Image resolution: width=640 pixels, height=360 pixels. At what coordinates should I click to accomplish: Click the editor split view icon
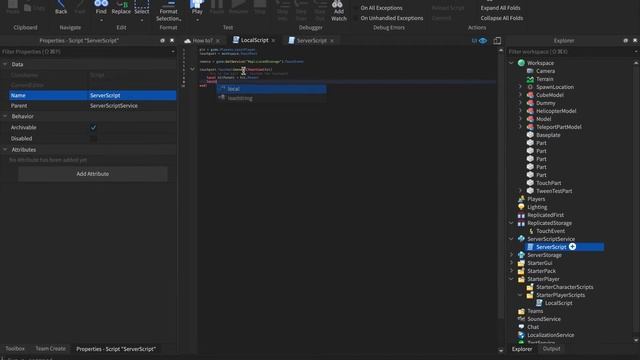497,40
